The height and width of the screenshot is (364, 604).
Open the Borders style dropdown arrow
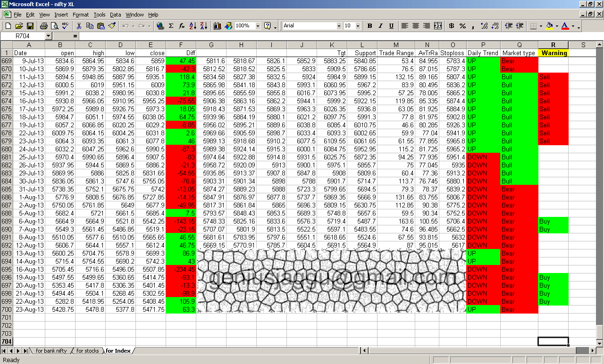pos(541,26)
